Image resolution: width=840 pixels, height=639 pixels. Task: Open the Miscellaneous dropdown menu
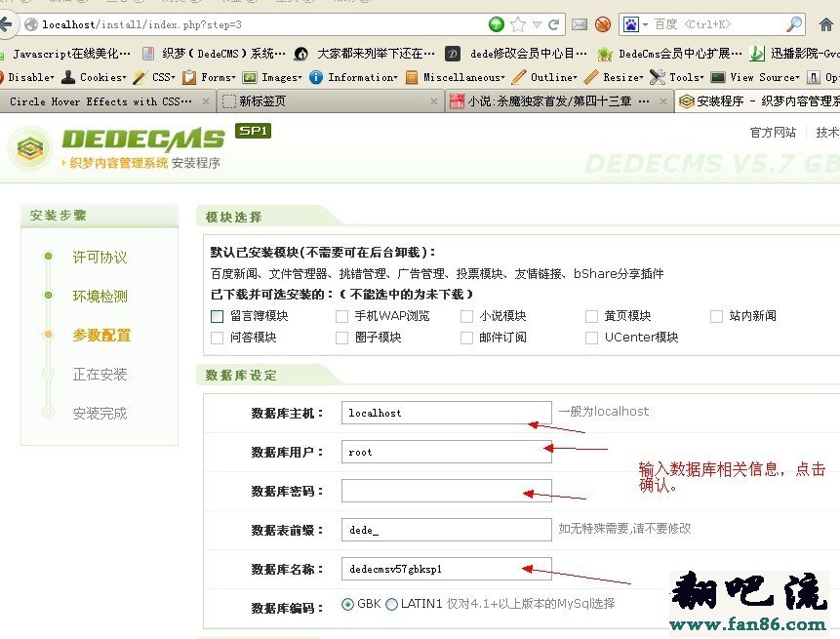tap(456, 77)
